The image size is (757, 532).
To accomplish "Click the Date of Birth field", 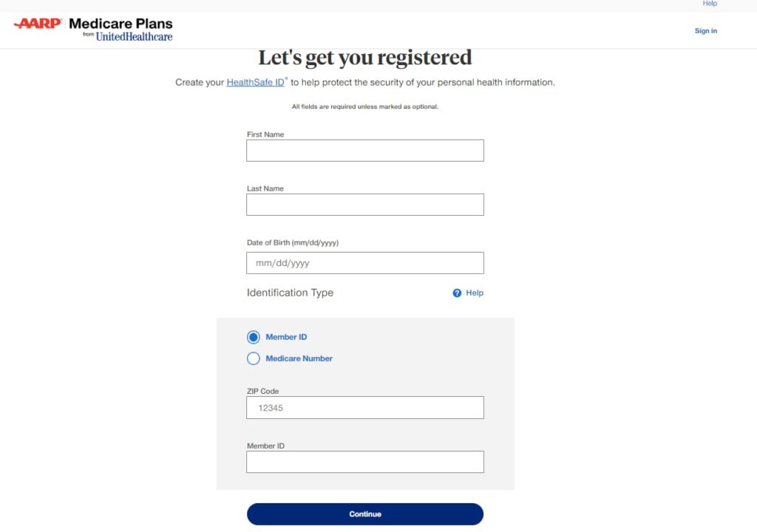I will pos(365,263).
